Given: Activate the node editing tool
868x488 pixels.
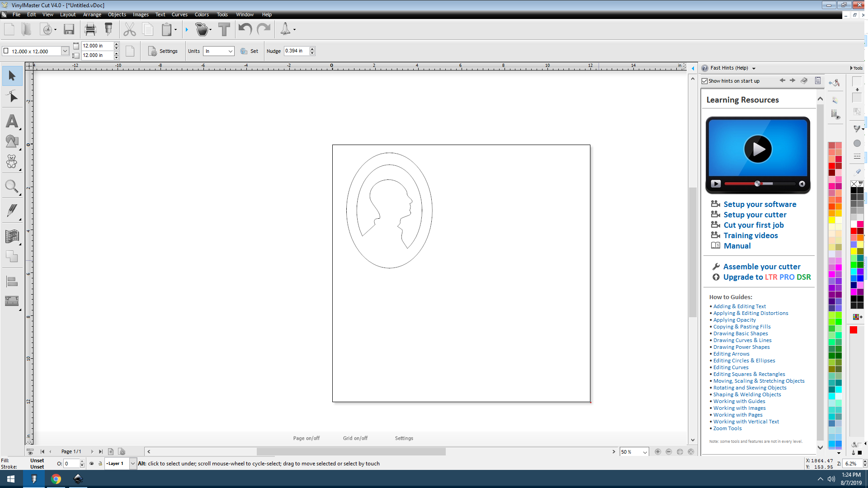Looking at the screenshot, I should pyautogui.click(x=12, y=96).
